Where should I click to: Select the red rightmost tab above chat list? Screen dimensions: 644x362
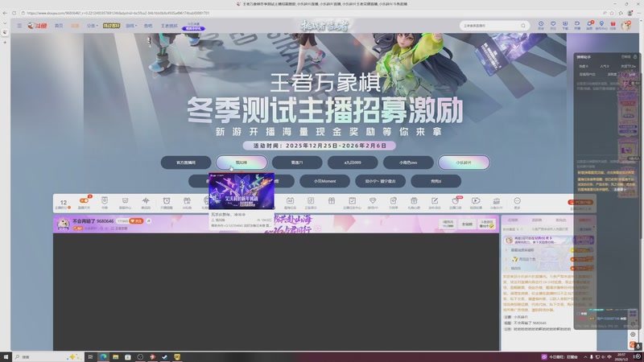tap(584, 220)
